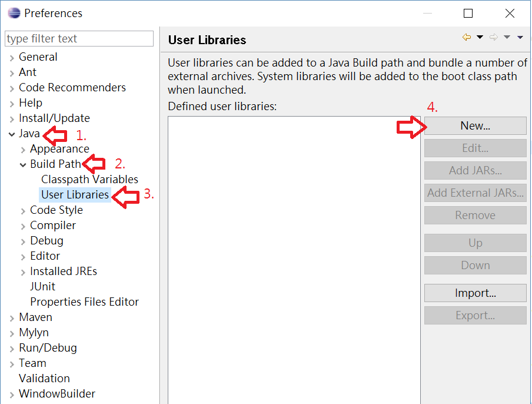Click the Eclipse logo in title bar
The image size is (532, 404).
coord(14,13)
